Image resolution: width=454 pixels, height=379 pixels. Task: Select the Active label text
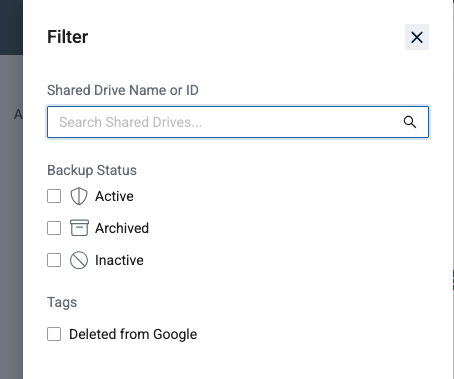tap(114, 196)
